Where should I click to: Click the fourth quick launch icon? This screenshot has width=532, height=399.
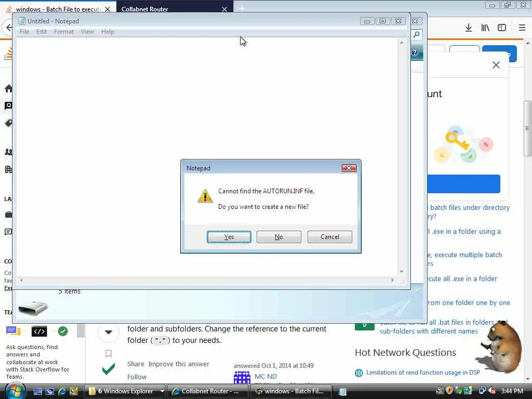pyautogui.click(x=74, y=391)
